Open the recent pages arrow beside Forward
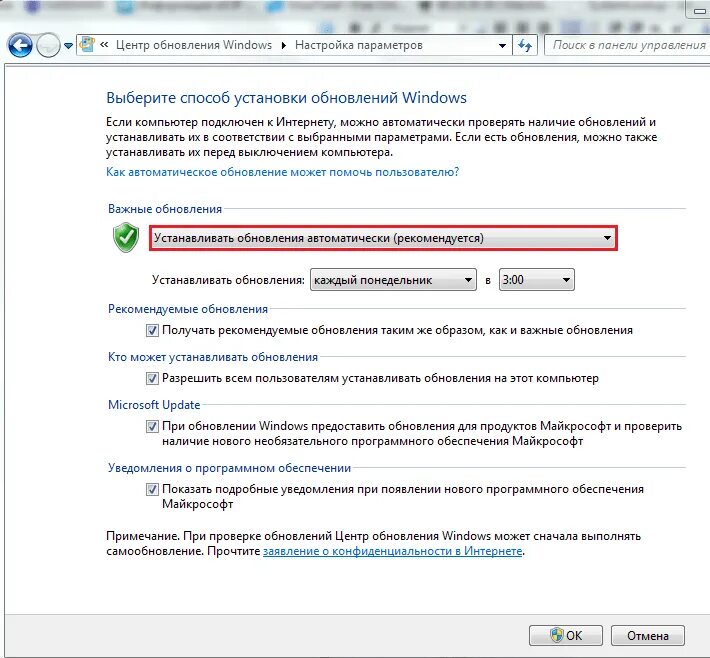 point(68,46)
